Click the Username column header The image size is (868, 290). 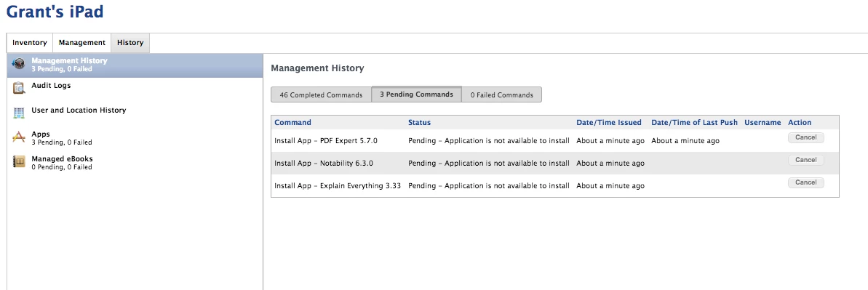tap(763, 122)
